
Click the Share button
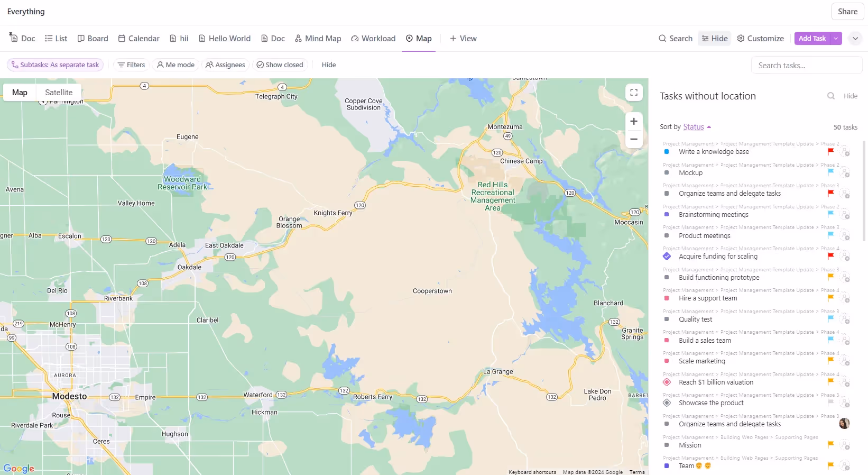tap(847, 11)
